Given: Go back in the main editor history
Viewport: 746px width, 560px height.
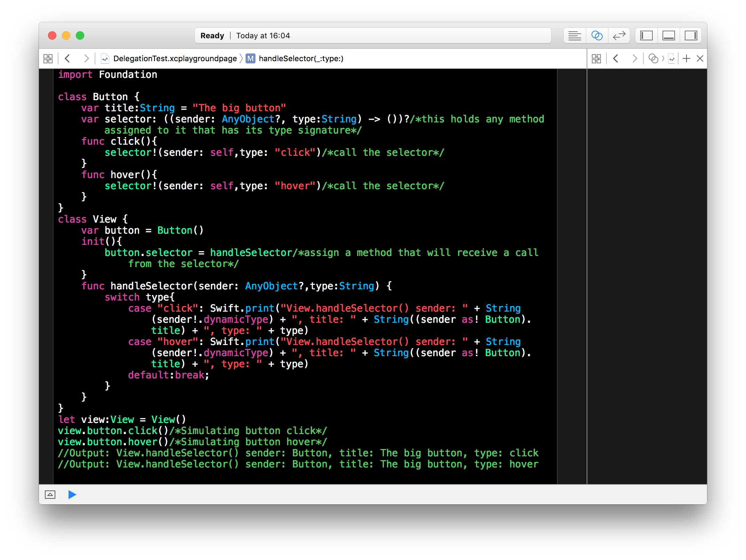Looking at the screenshot, I should pos(68,58).
